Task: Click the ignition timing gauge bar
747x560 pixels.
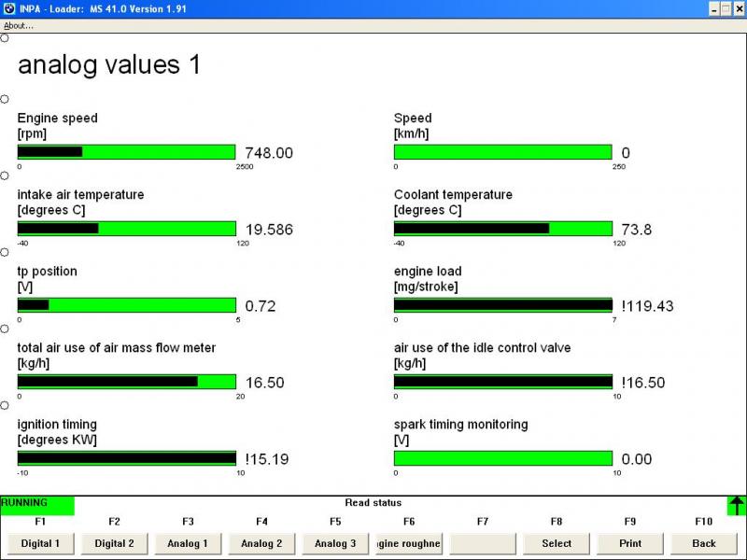Action: click(126, 458)
